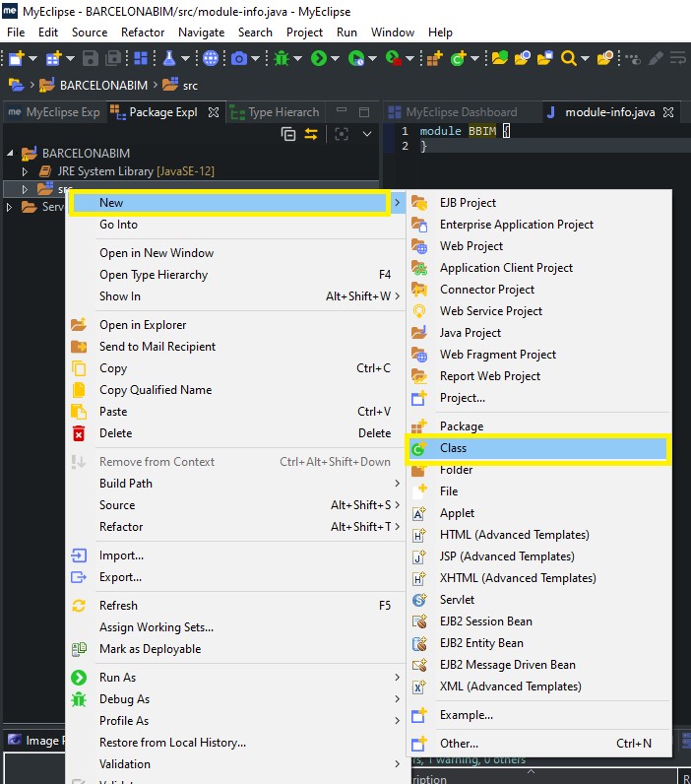
Task: Switch to the MyEclipse Dashboard tab
Action: coord(460,112)
